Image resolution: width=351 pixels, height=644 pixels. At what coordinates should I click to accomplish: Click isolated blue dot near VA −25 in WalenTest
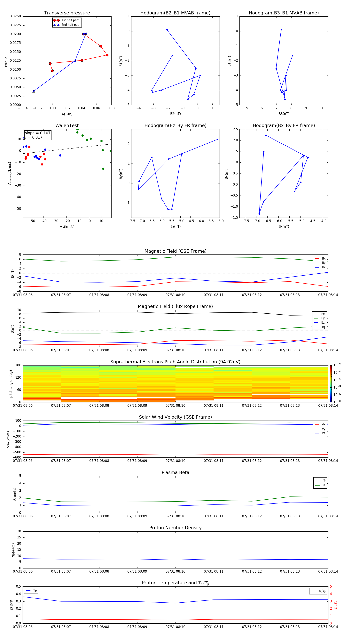click(60, 156)
